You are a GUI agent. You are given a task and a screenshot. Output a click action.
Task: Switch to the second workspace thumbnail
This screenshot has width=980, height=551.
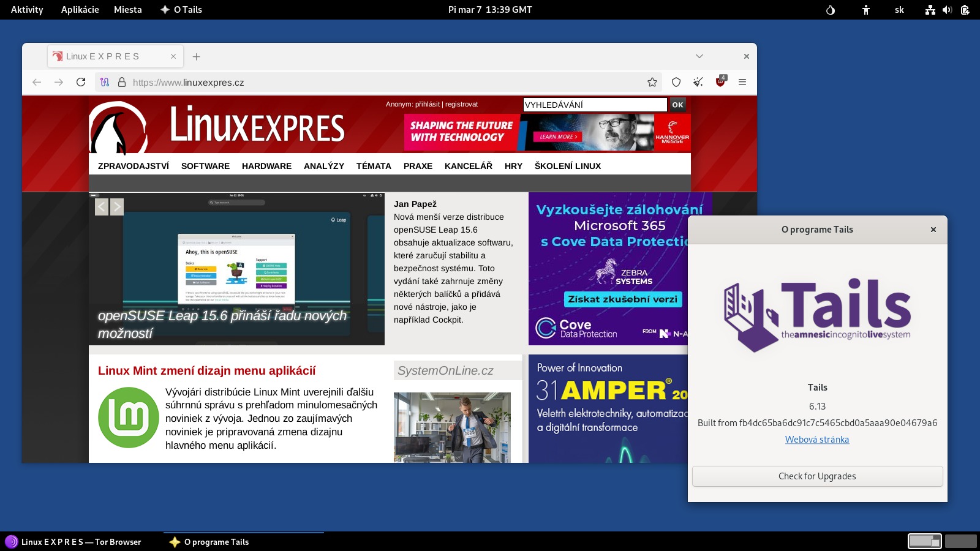(960, 541)
